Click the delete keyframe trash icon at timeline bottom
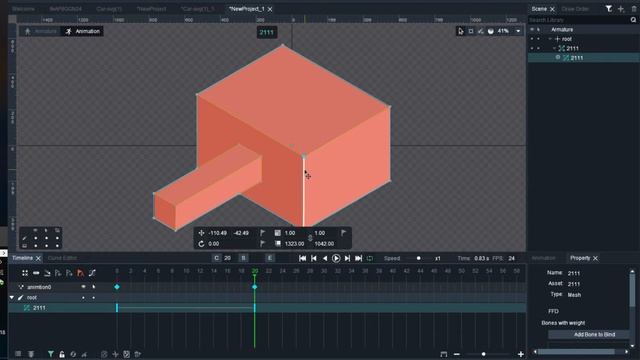640x360 pixels. click(138, 354)
